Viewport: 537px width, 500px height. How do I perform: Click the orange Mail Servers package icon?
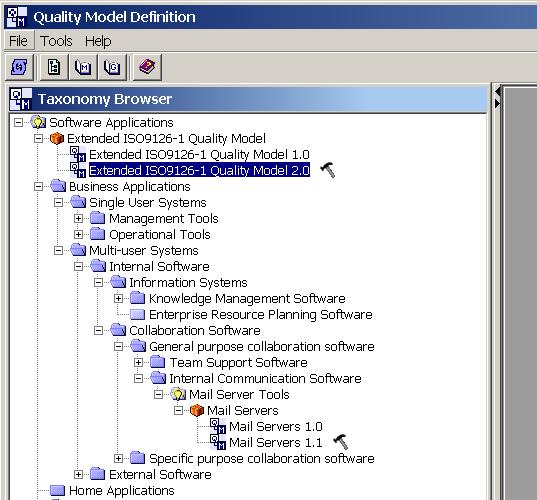(x=197, y=410)
